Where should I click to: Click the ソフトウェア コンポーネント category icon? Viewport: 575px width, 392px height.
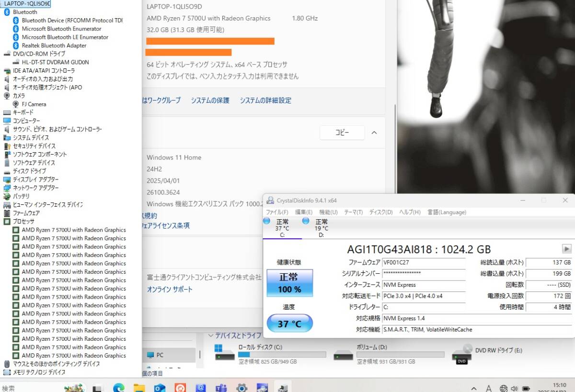[7, 154]
